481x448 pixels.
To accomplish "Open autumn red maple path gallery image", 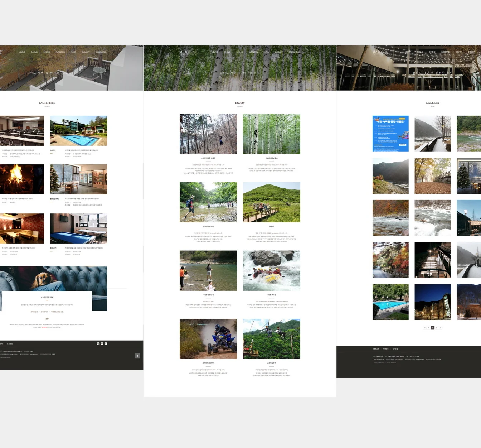I will pos(390,260).
